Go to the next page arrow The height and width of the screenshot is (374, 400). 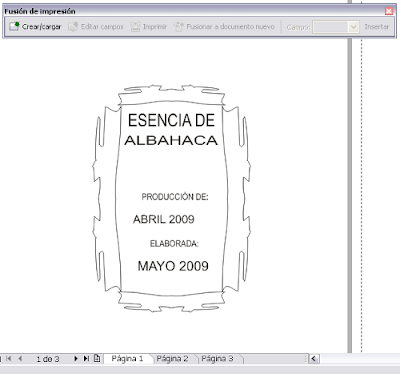[x=76, y=358]
